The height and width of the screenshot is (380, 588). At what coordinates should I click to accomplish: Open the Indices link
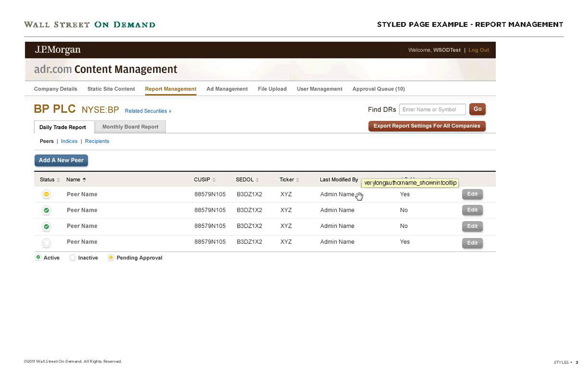point(69,141)
